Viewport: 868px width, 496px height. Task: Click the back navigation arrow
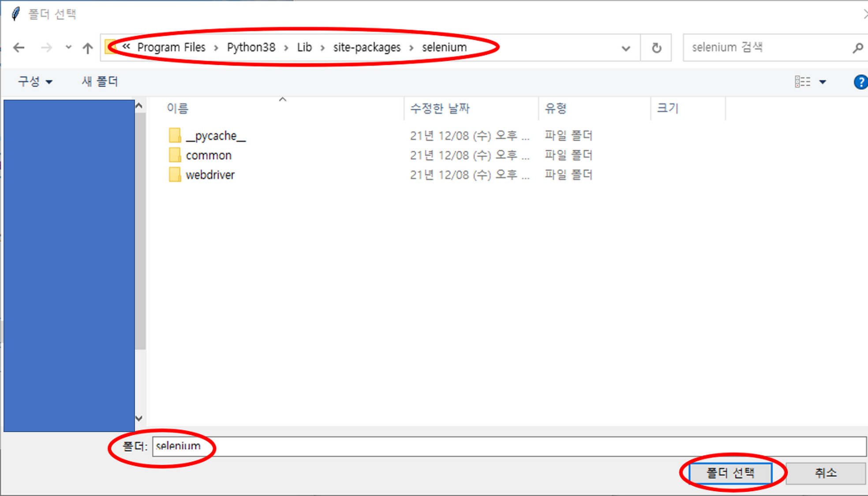tap(19, 48)
